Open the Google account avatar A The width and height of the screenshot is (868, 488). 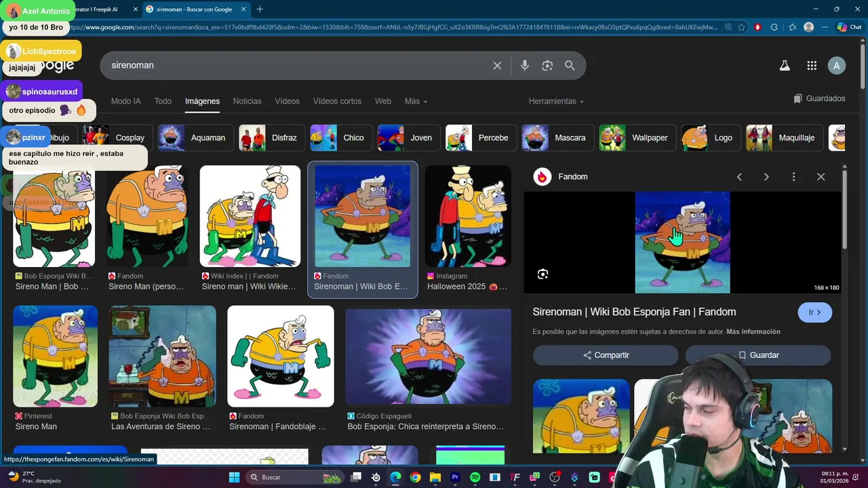[x=837, y=66]
